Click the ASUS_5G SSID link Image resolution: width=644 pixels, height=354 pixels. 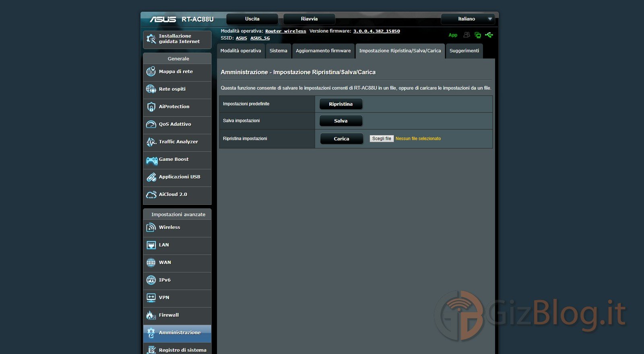click(x=260, y=38)
